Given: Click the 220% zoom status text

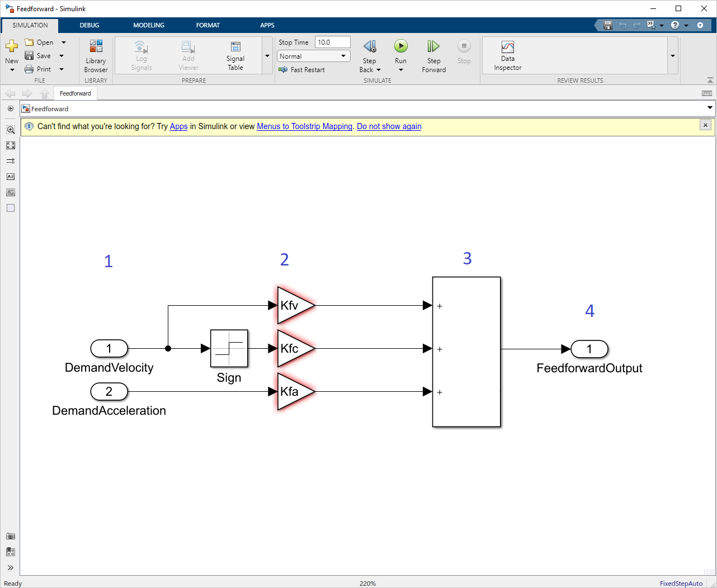Looking at the screenshot, I should 367,583.
